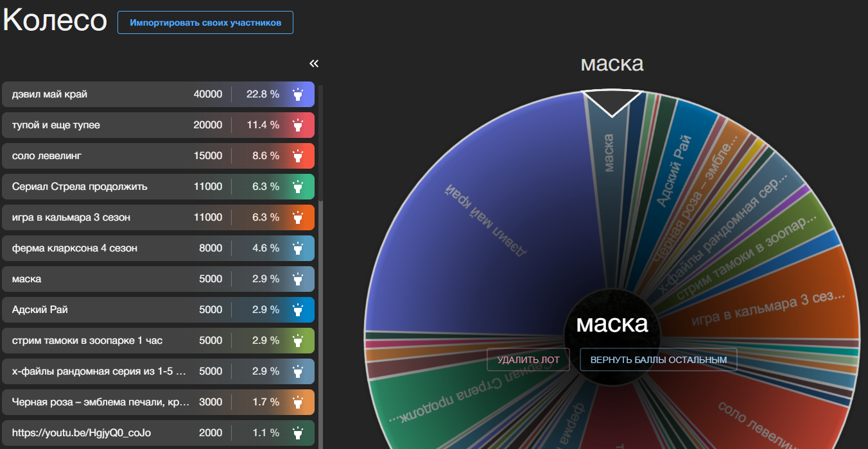Select "игра в кальмара 3 сезон" list name
868x449 pixels.
tap(71, 217)
